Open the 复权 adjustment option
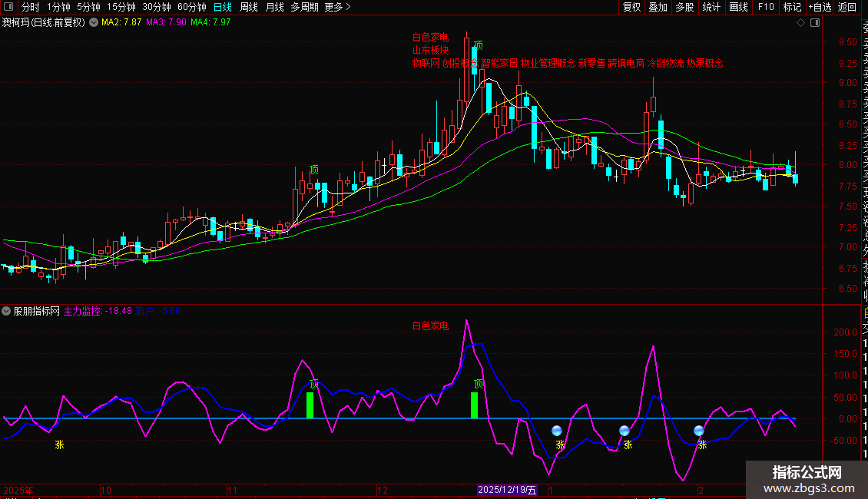 [631, 7]
